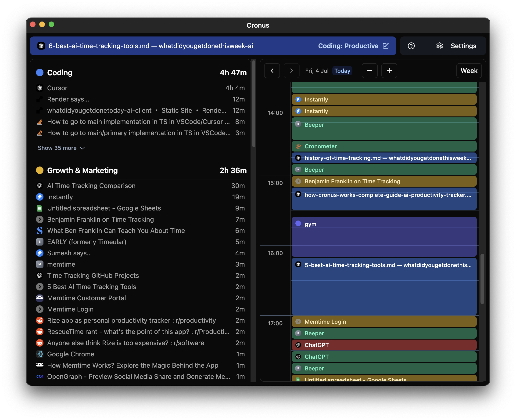This screenshot has width=516, height=420.
Task: Click the purple dot icon on gym event
Action: pyautogui.click(x=298, y=223)
